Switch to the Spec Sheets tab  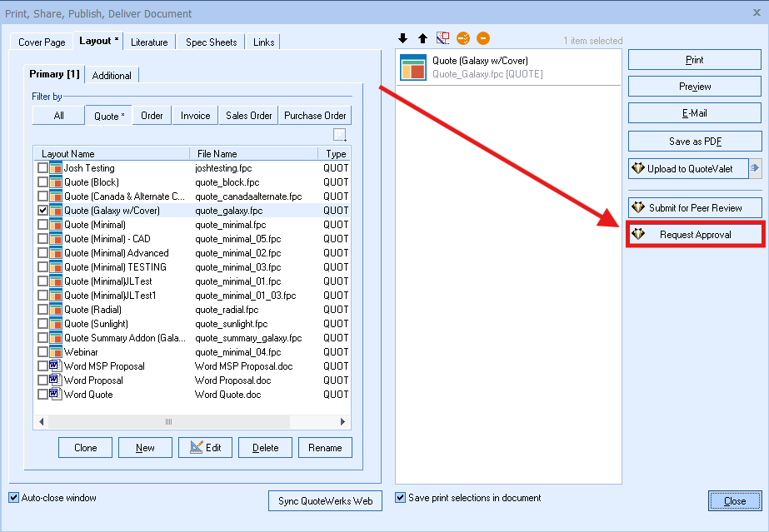coord(211,42)
